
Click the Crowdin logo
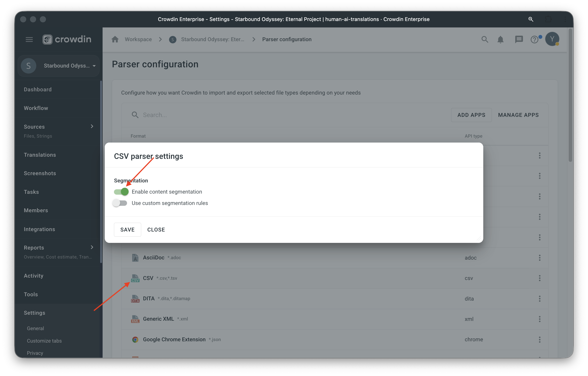pos(67,39)
